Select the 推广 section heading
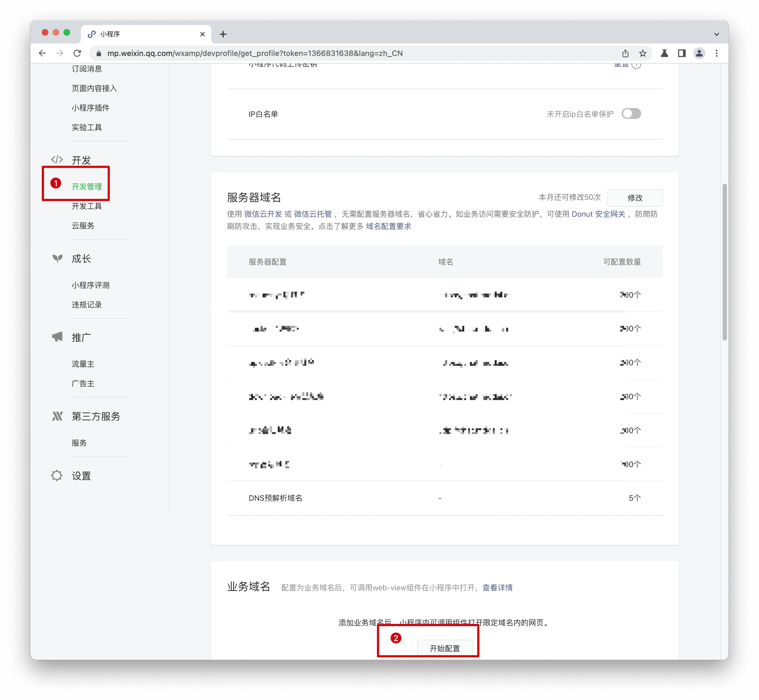The width and height of the screenshot is (759, 700). pos(81,338)
